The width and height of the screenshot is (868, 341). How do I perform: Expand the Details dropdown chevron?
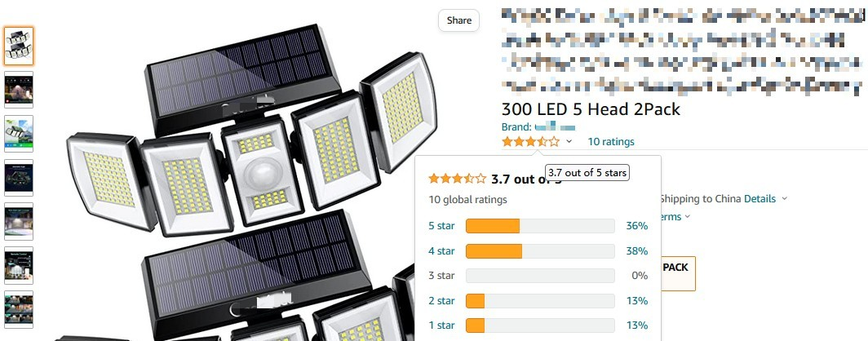click(x=785, y=199)
